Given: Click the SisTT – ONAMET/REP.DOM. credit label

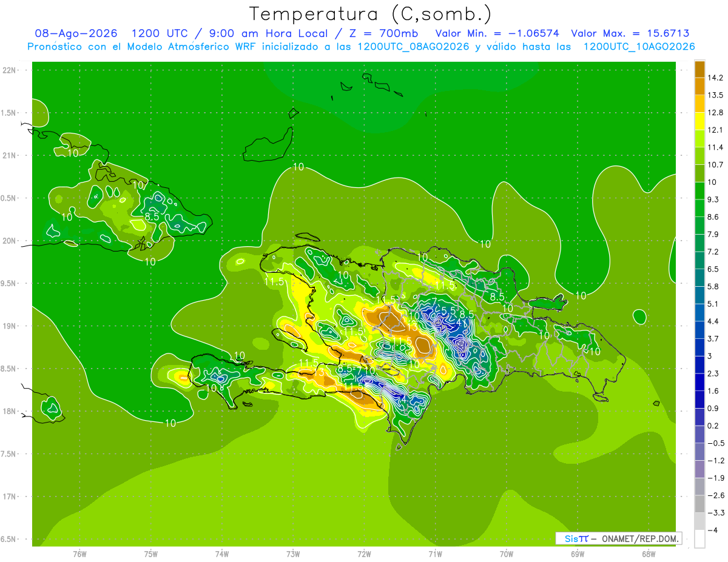Looking at the screenshot, I should point(619,538).
